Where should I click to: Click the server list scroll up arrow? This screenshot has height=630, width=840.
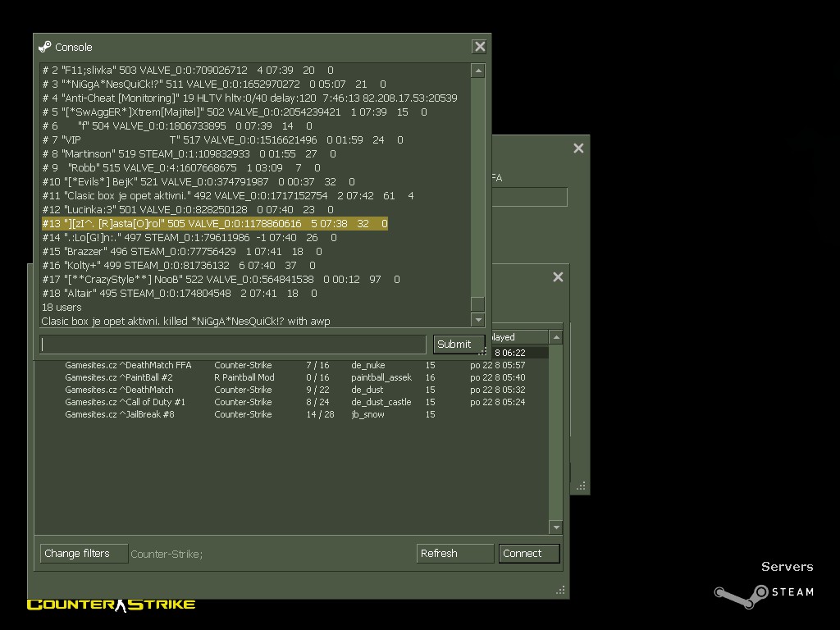(x=556, y=337)
